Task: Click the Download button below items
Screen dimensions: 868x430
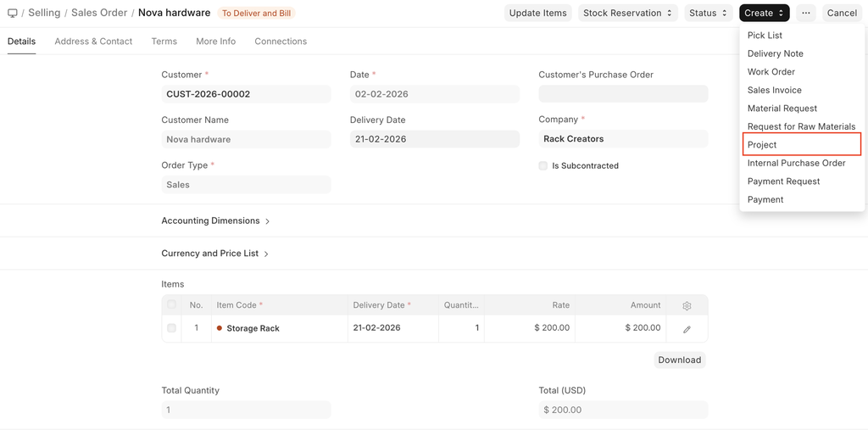Action: tap(679, 360)
